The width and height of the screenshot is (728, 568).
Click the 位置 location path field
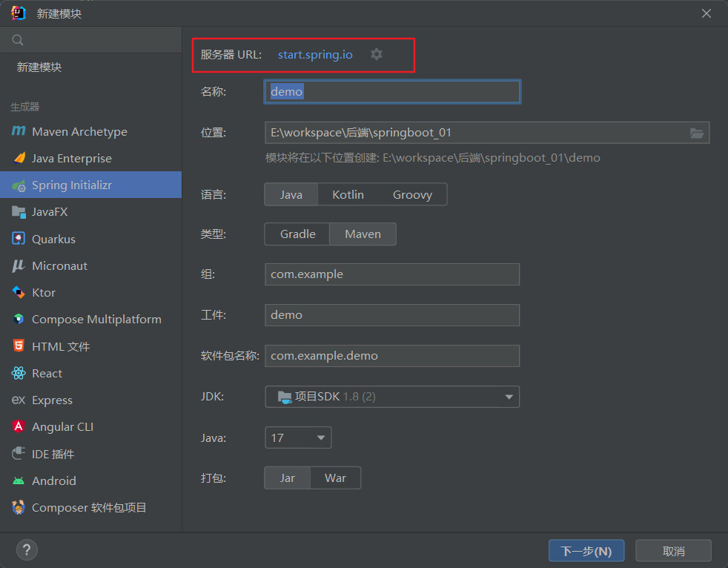(x=487, y=133)
